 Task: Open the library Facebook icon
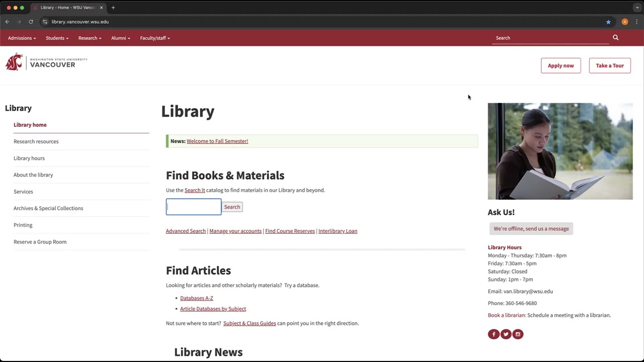pos(494,334)
